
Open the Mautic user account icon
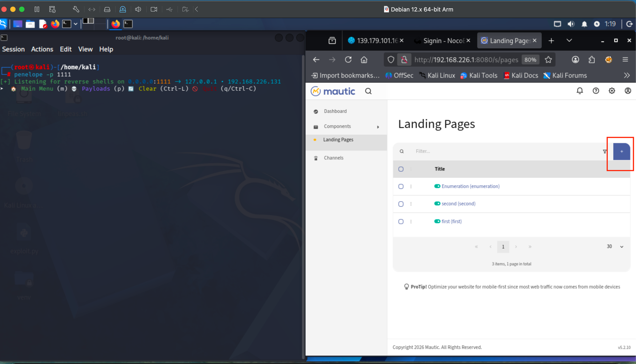(x=628, y=91)
